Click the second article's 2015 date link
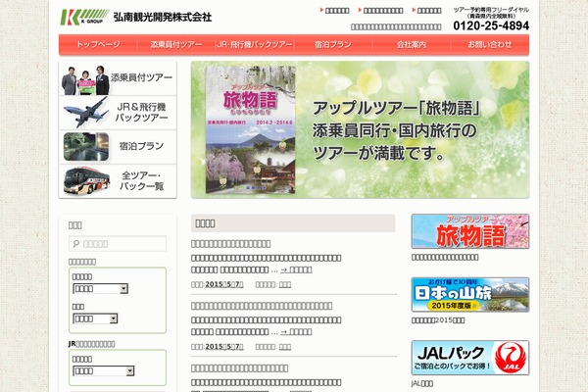This screenshot has width=588, height=392. point(224,347)
